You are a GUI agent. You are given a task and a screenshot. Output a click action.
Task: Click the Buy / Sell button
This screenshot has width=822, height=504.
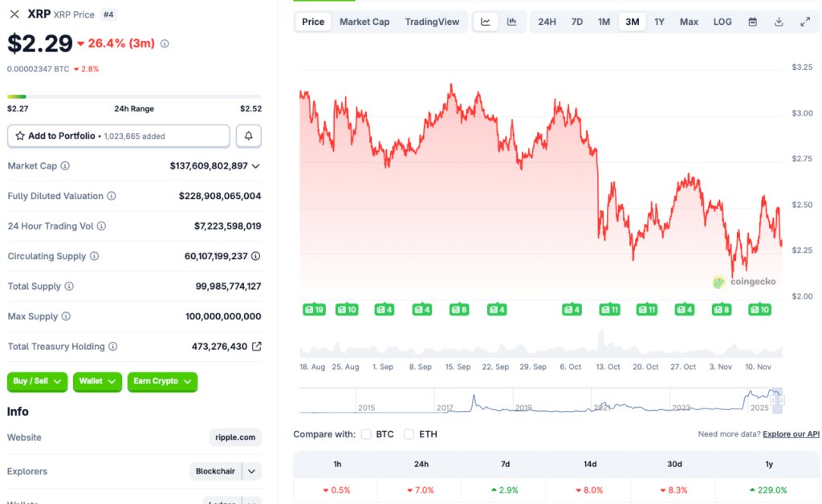(x=37, y=382)
